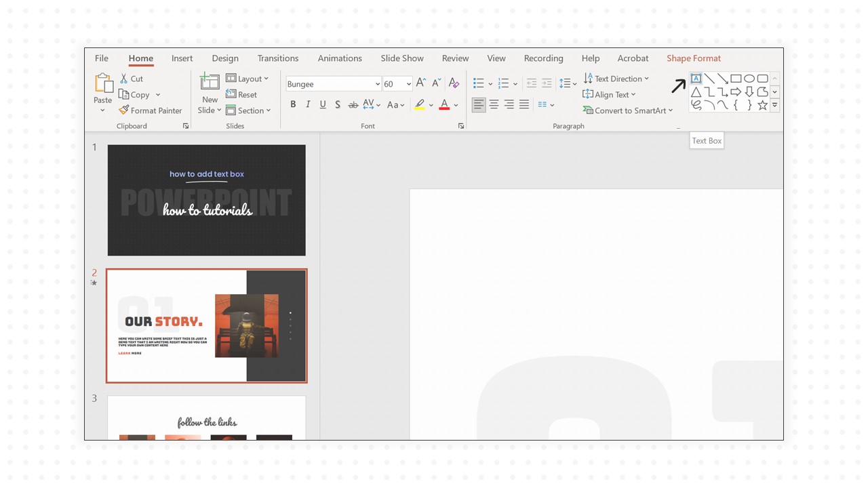
Task: Toggle Underline formatting
Action: [323, 104]
